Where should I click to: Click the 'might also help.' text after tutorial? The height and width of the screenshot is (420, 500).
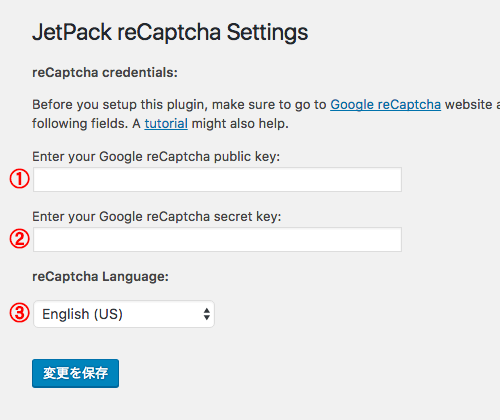[x=240, y=124]
